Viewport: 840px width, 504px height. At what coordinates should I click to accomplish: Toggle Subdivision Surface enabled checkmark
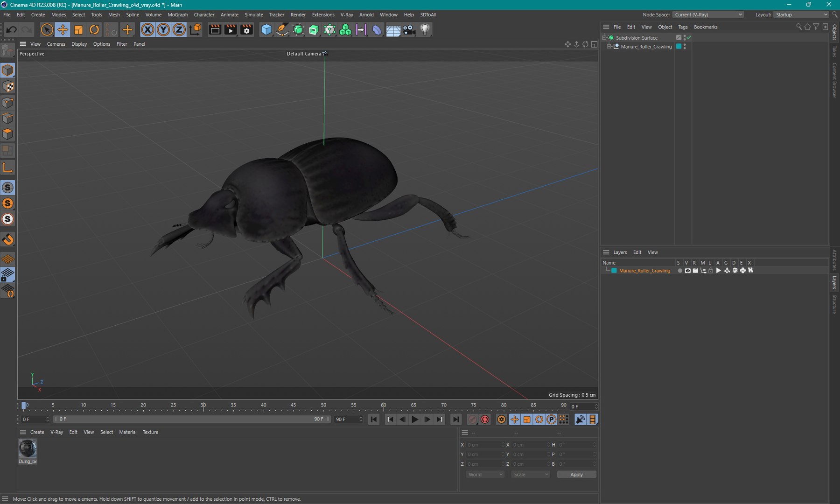689,37
